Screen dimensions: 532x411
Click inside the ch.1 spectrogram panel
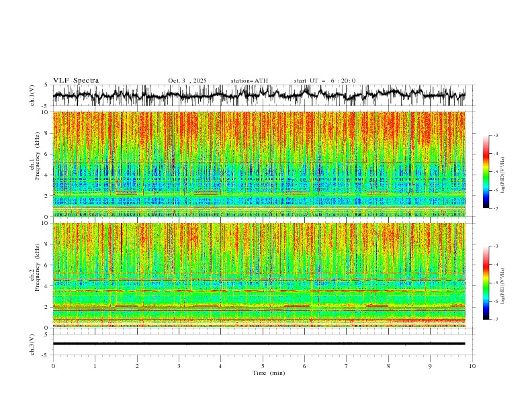[x=259, y=164]
